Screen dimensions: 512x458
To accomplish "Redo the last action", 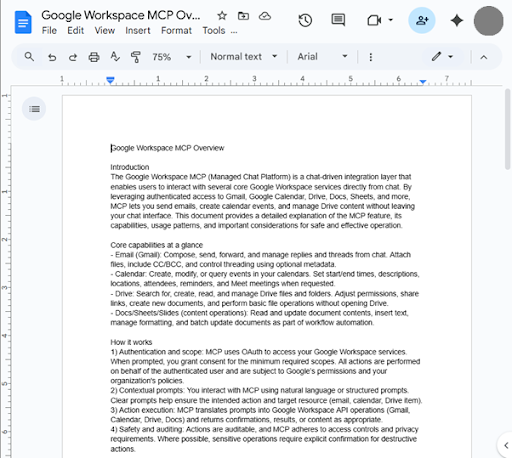I will (x=73, y=57).
